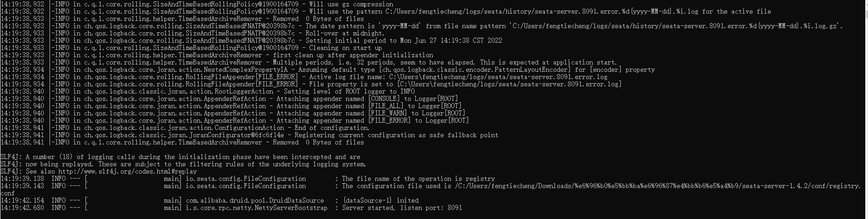Click the 'Will use gz compression' message
Image resolution: width=868 pixels, height=219 pixels.
351,4
